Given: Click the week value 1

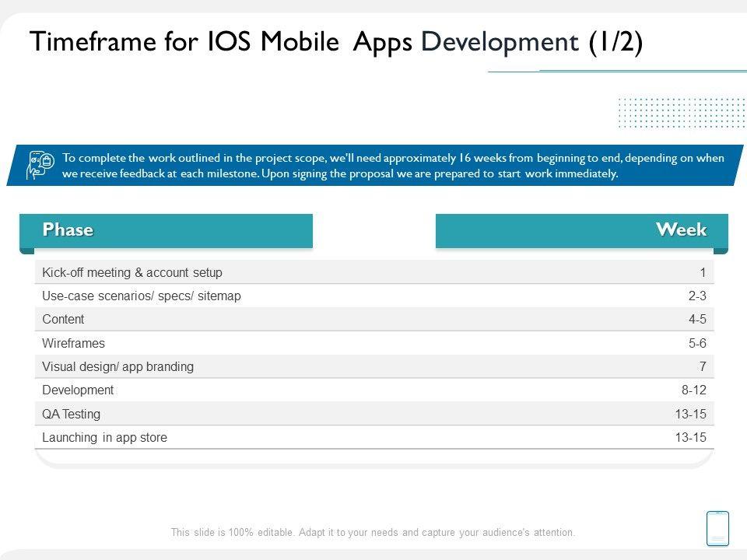Looking at the screenshot, I should pos(702,272).
